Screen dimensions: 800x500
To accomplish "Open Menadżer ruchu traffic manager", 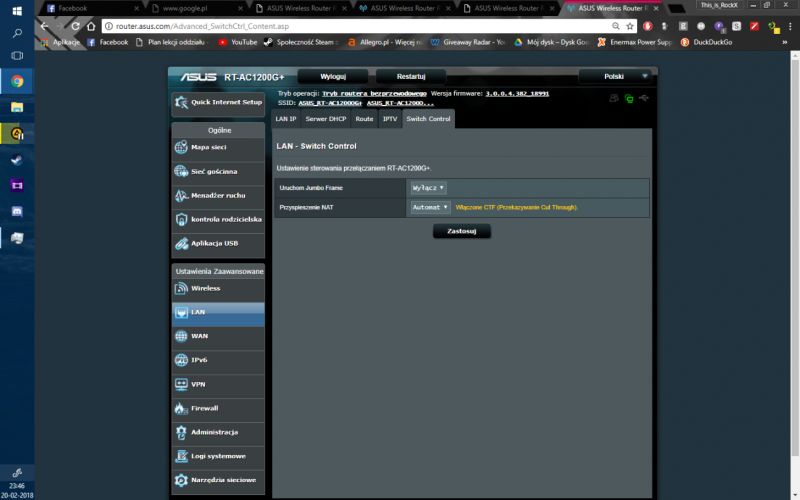I will point(218,195).
